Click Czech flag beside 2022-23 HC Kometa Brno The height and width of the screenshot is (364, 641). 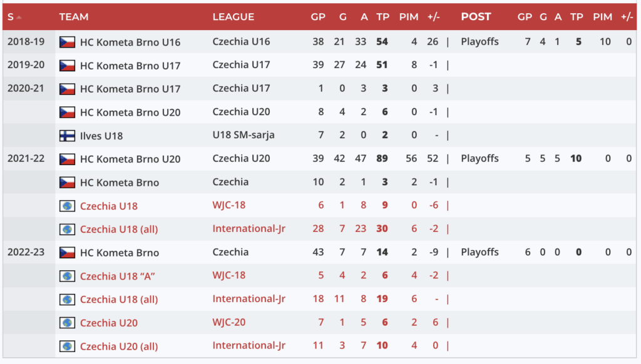click(x=67, y=253)
